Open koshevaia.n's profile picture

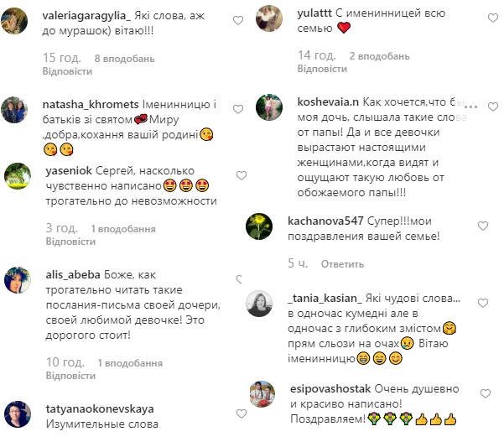pos(269,107)
